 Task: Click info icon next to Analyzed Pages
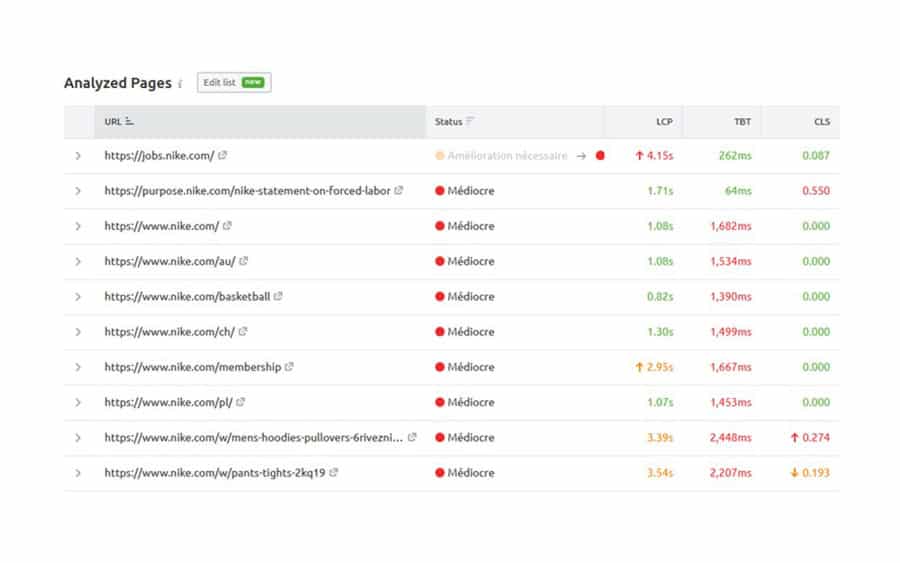click(x=180, y=84)
